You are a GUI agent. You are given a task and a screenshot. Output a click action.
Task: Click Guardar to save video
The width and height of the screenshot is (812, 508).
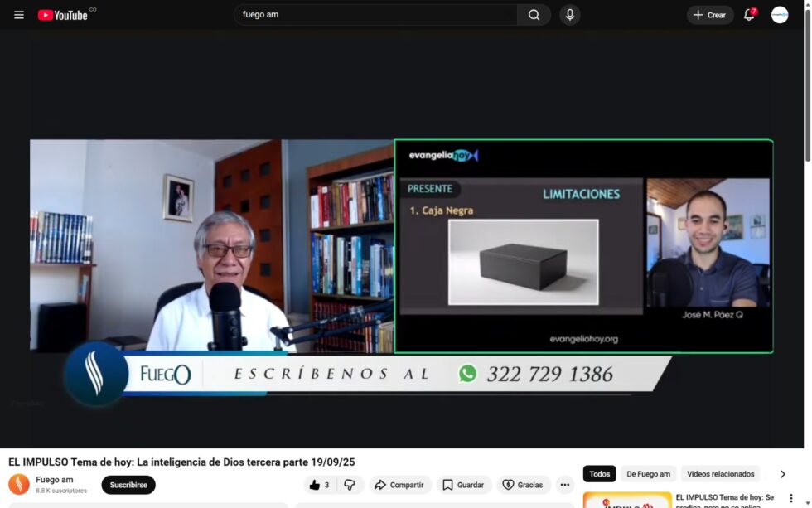pos(463,485)
